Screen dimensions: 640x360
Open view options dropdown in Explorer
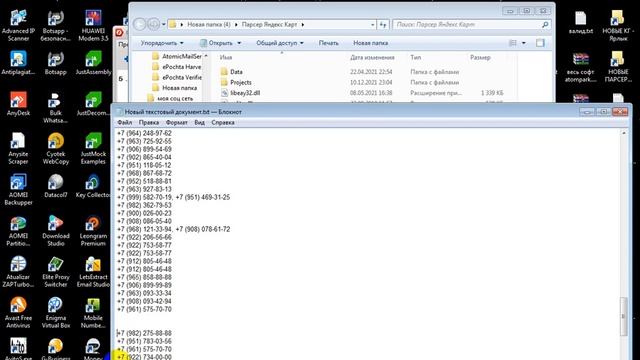(x=524, y=43)
